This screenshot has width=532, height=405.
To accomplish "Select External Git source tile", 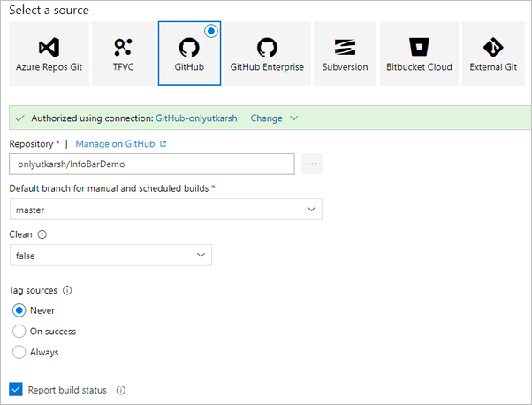I will [493, 54].
